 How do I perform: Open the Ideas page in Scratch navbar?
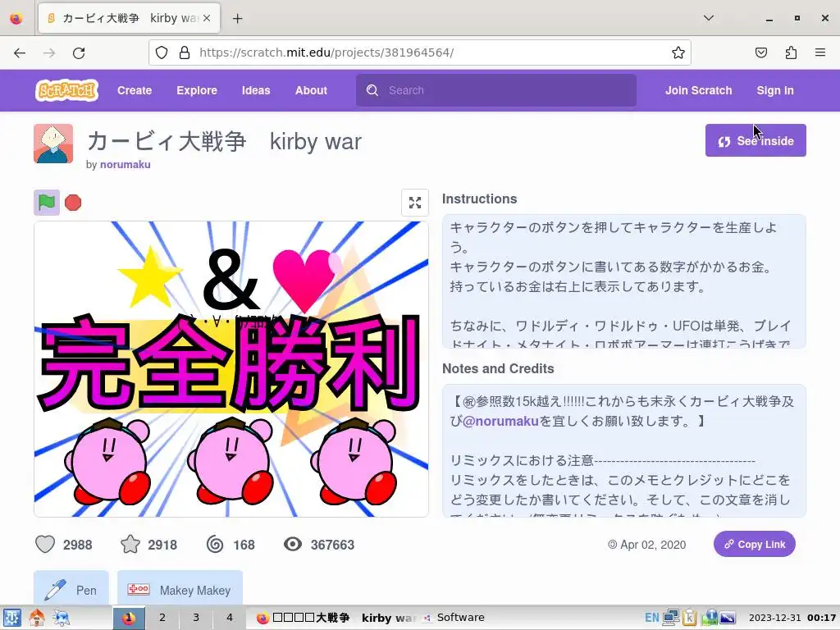tap(256, 90)
